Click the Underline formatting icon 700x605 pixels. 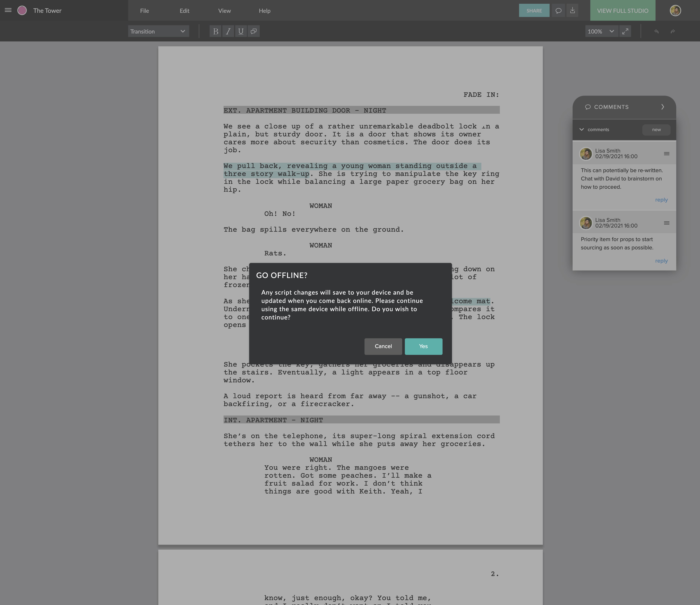pyautogui.click(x=241, y=31)
